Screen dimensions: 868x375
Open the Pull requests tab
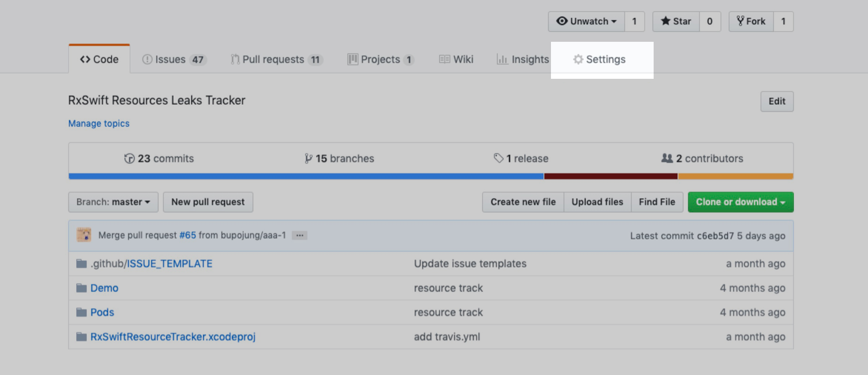coord(276,59)
